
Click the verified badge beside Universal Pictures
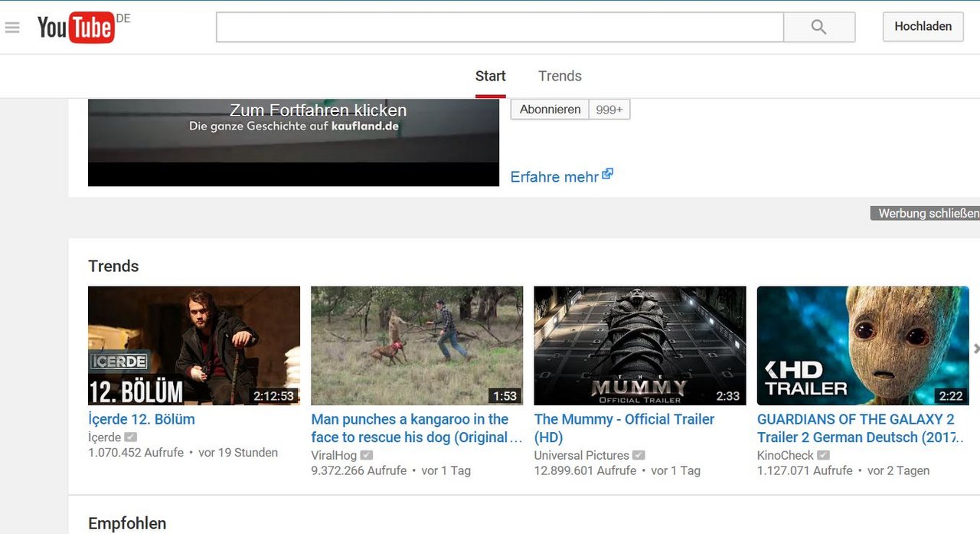pos(639,455)
